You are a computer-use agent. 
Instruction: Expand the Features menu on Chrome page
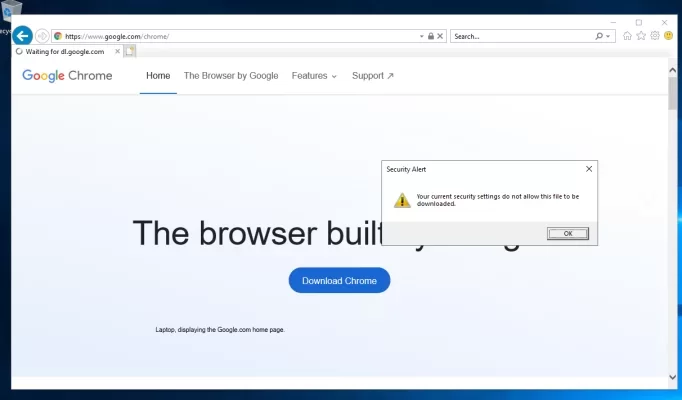[314, 75]
